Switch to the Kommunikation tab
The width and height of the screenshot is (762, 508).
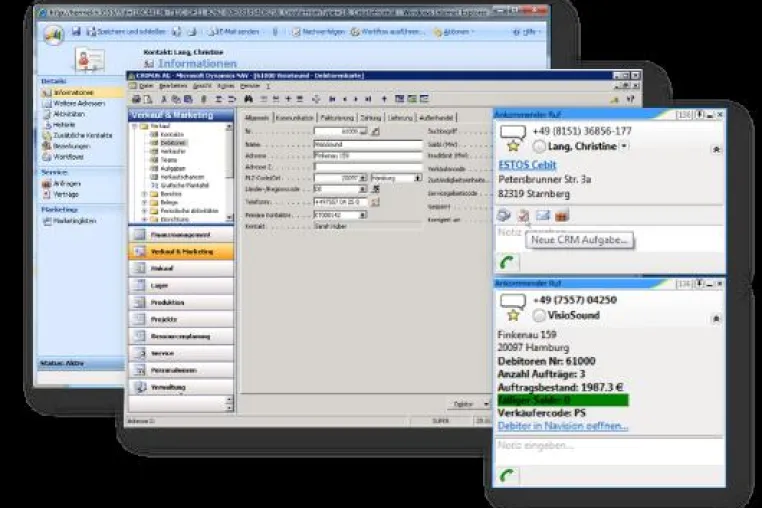click(295, 118)
